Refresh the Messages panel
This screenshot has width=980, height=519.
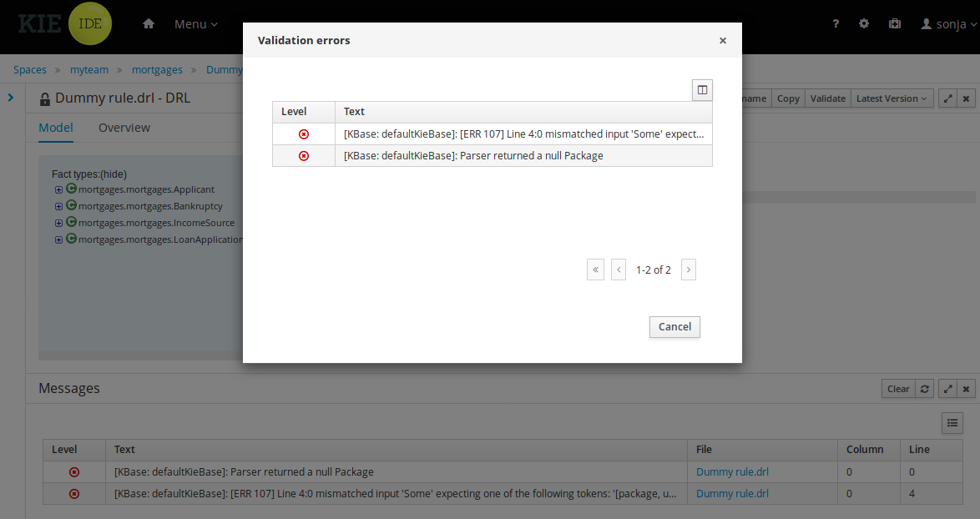pos(924,389)
